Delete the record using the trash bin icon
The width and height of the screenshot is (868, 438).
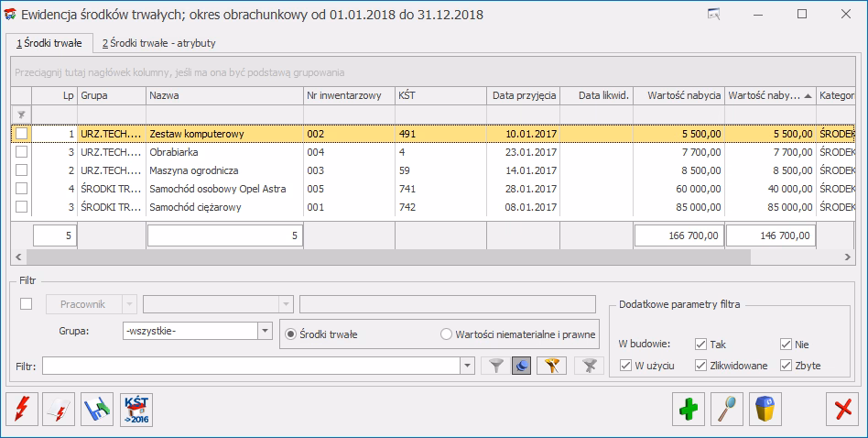tap(766, 409)
